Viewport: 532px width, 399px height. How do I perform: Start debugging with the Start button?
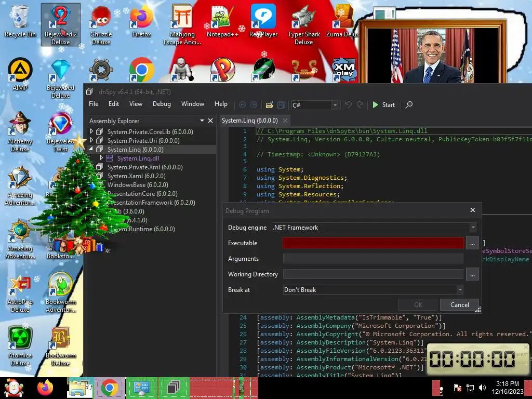(384, 105)
